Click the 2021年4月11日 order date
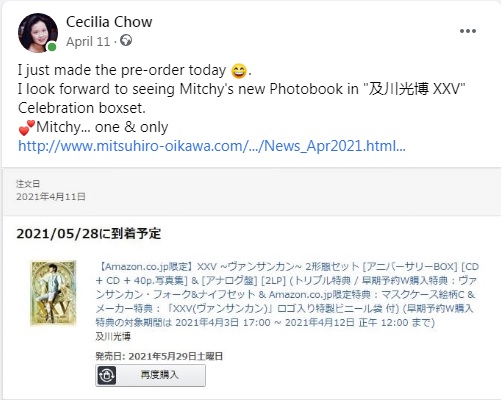The width and height of the screenshot is (502, 400). tap(51, 197)
